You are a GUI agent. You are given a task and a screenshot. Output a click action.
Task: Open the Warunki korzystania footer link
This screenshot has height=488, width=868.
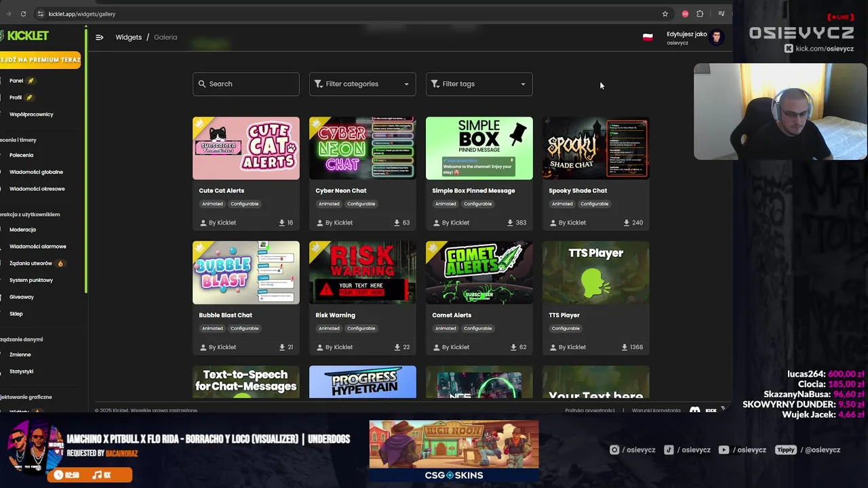click(656, 410)
